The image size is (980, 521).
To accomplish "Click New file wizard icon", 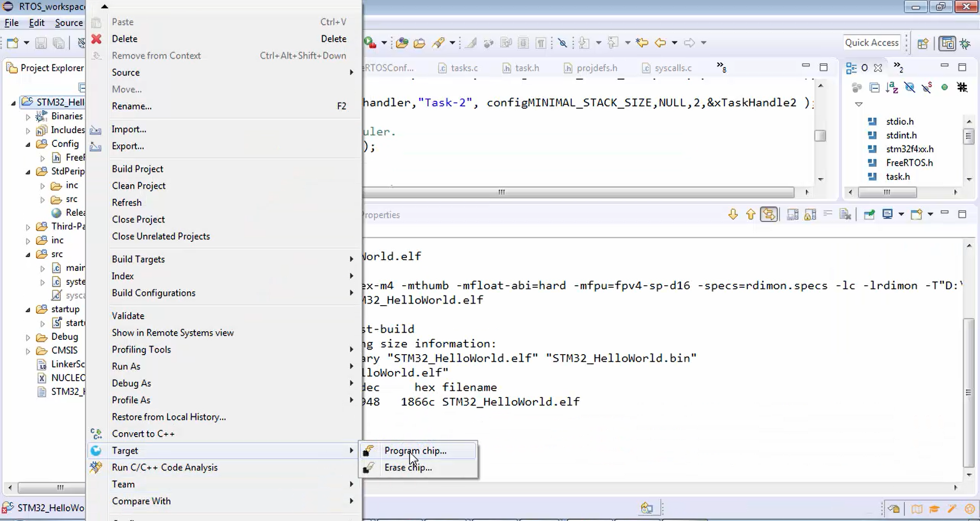I will (13, 43).
